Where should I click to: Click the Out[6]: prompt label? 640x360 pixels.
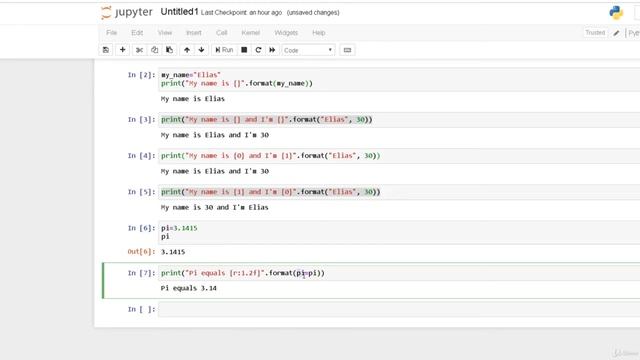(141, 252)
